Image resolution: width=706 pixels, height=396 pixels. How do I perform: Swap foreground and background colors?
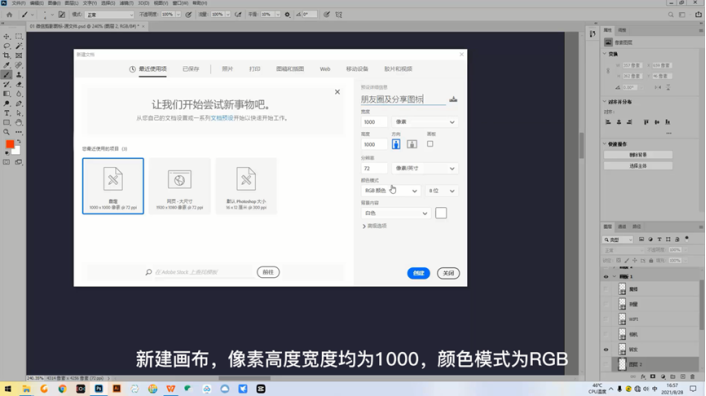click(19, 142)
